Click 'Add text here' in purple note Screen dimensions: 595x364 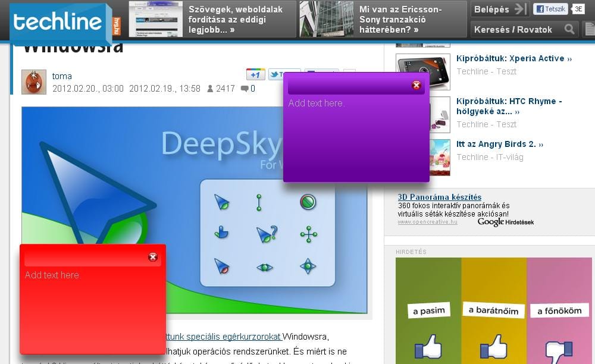[x=317, y=103]
